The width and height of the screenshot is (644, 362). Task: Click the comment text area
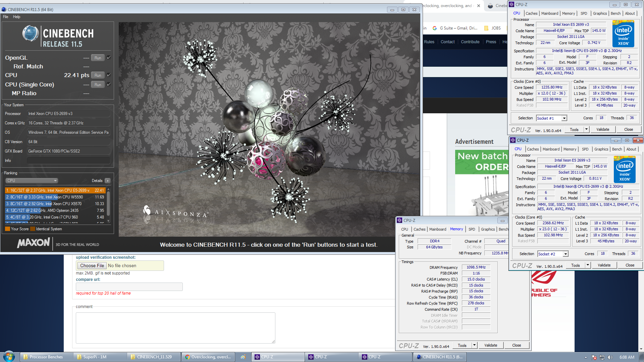175,328
